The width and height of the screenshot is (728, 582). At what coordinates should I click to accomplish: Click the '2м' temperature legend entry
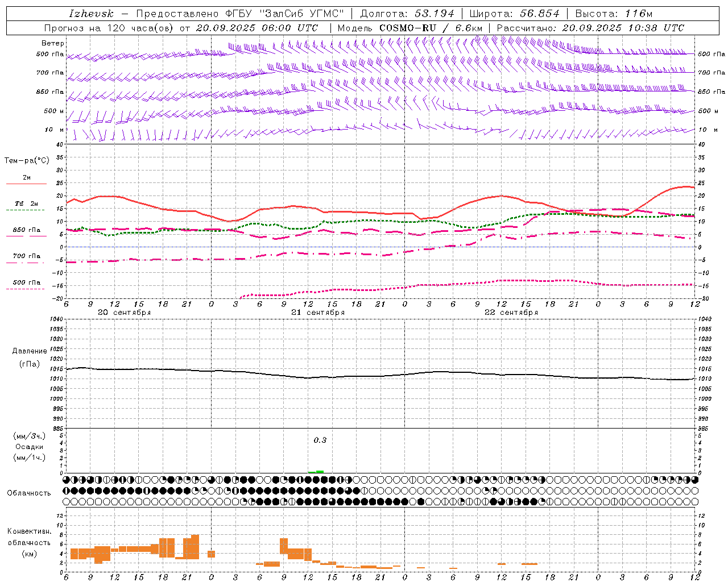27,178
